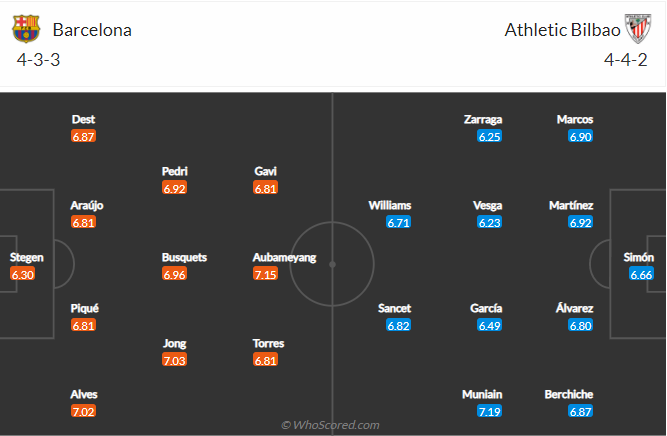Open the Barcelona team name link
Screen dimensions: 667x436
coord(92,29)
